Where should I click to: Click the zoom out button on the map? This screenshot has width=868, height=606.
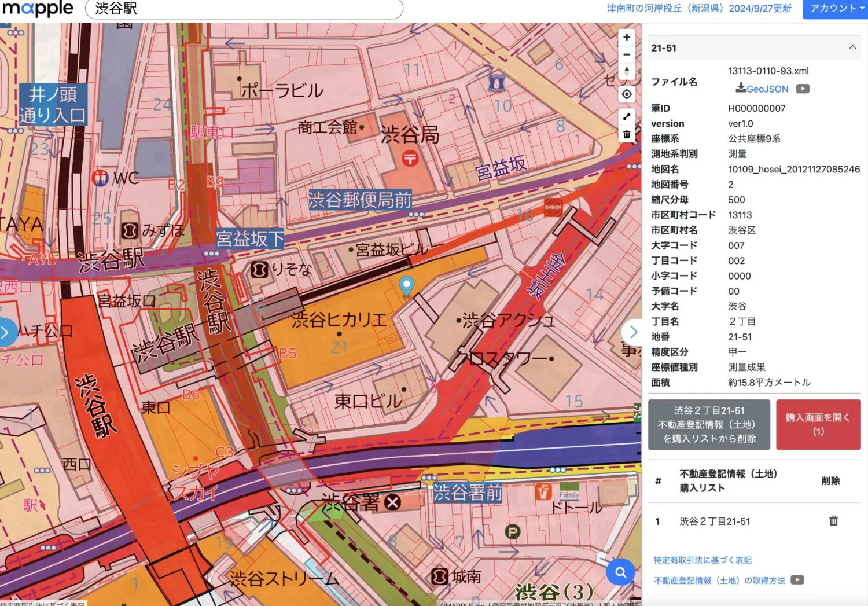[x=627, y=54]
